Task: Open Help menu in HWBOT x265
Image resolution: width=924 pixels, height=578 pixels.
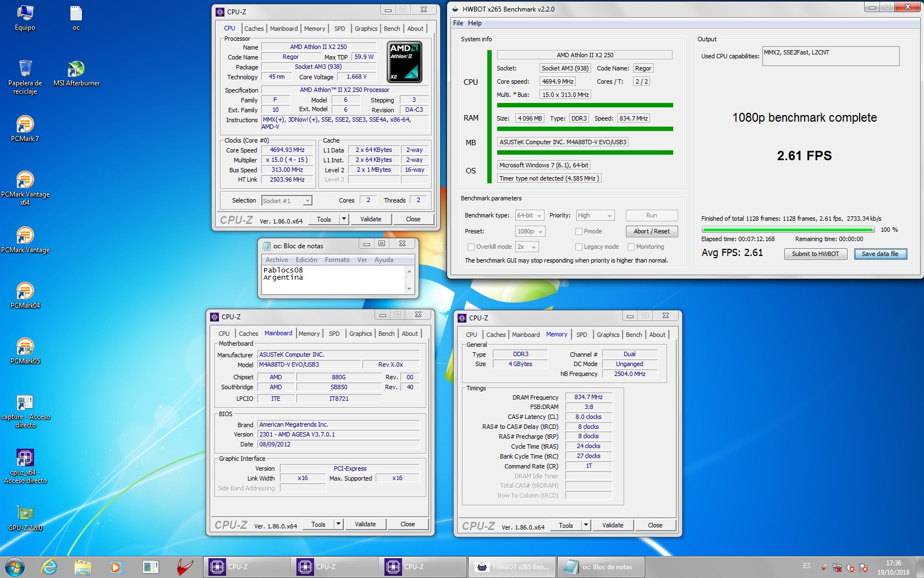Action: tap(475, 23)
